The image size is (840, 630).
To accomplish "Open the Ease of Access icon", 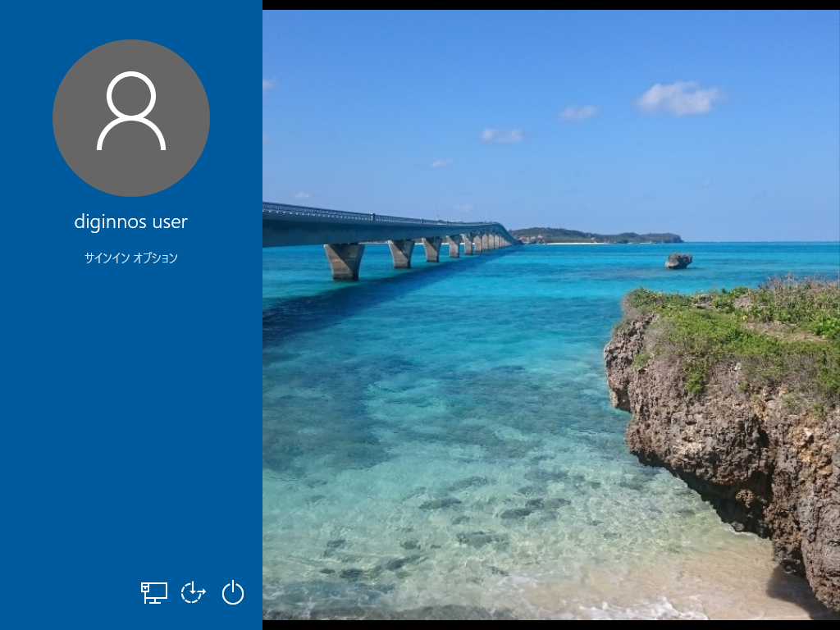I will (x=193, y=592).
